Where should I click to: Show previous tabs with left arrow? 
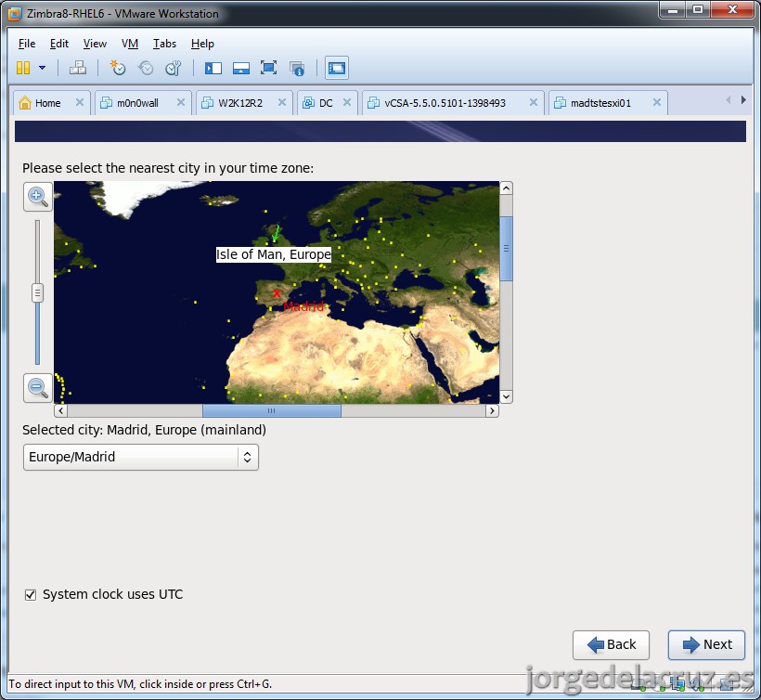point(728,100)
